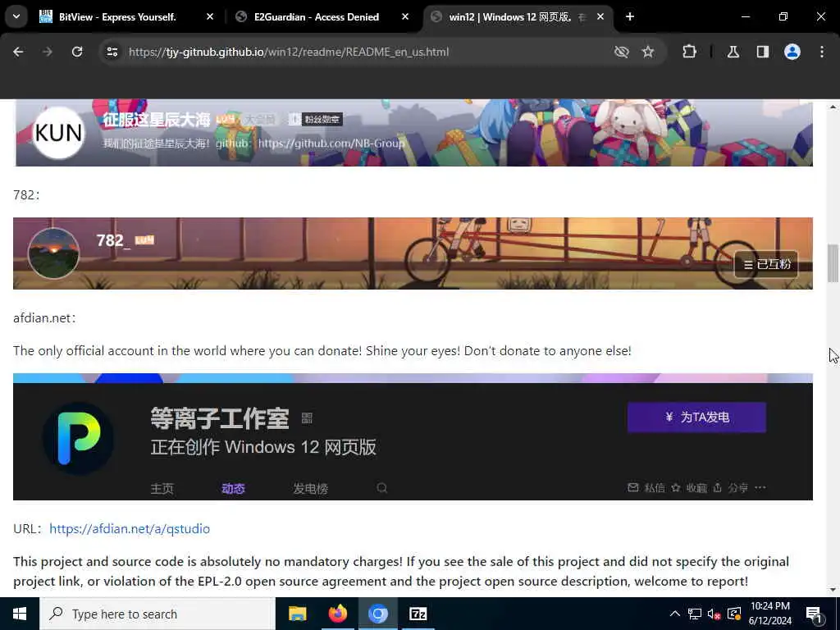Open site information icon in address bar
The width and height of the screenshot is (840, 630).
coord(112,52)
